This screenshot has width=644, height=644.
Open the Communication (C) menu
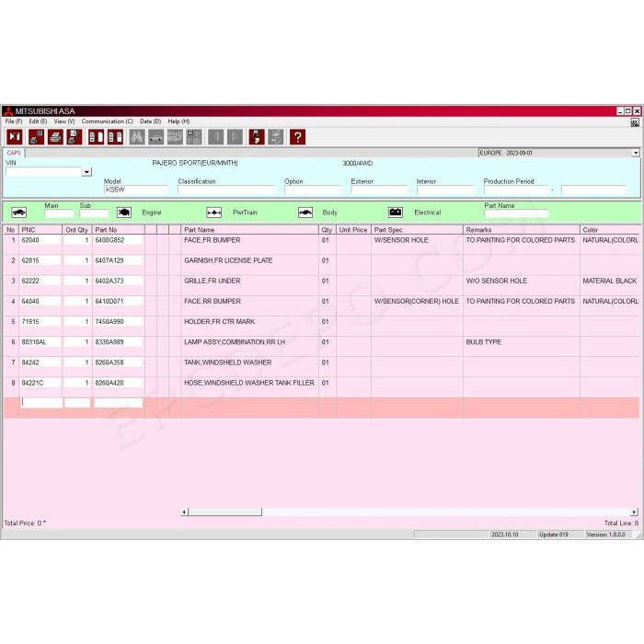pos(108,121)
